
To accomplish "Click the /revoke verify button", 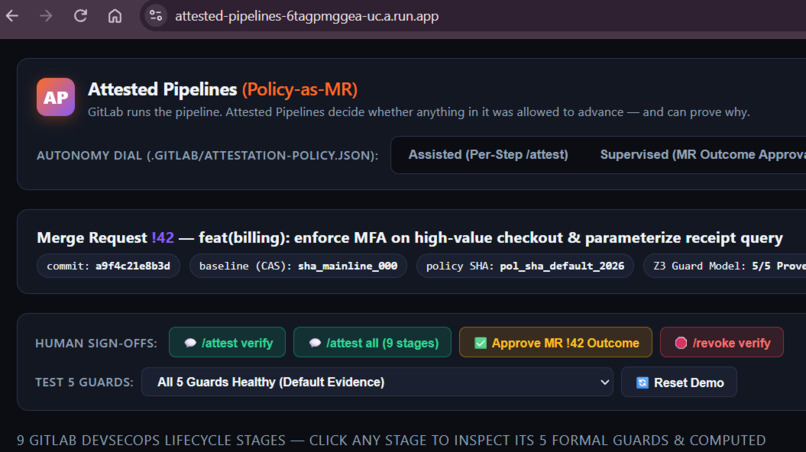I will (722, 342).
